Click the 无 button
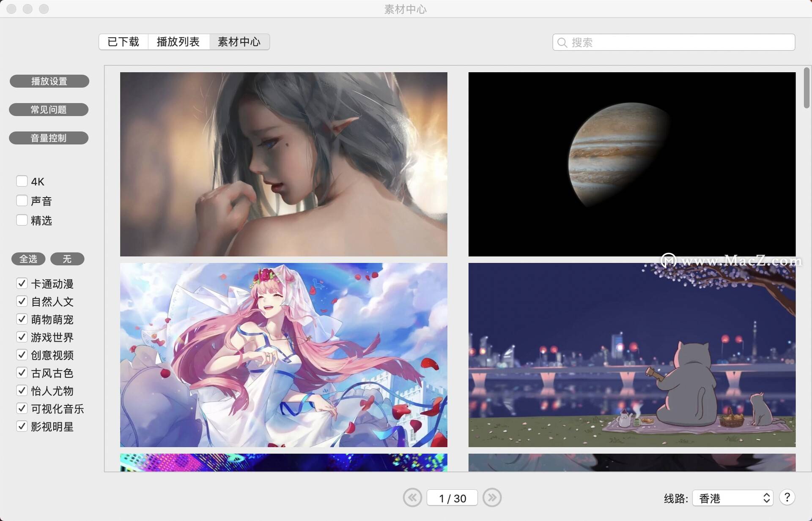 point(67,259)
